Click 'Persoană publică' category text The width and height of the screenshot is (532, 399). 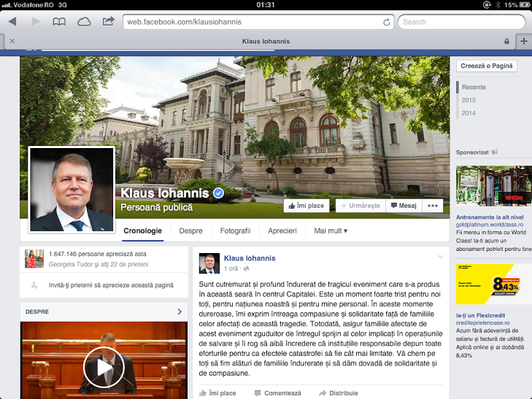[x=156, y=207]
